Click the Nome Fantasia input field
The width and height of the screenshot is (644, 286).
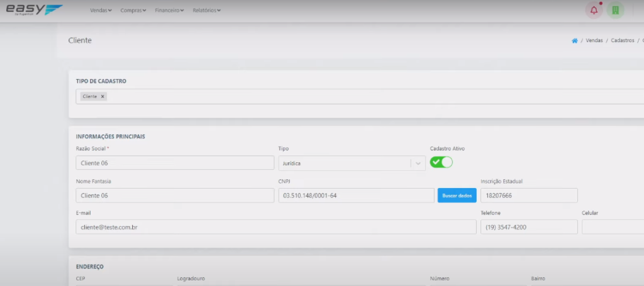pyautogui.click(x=175, y=195)
